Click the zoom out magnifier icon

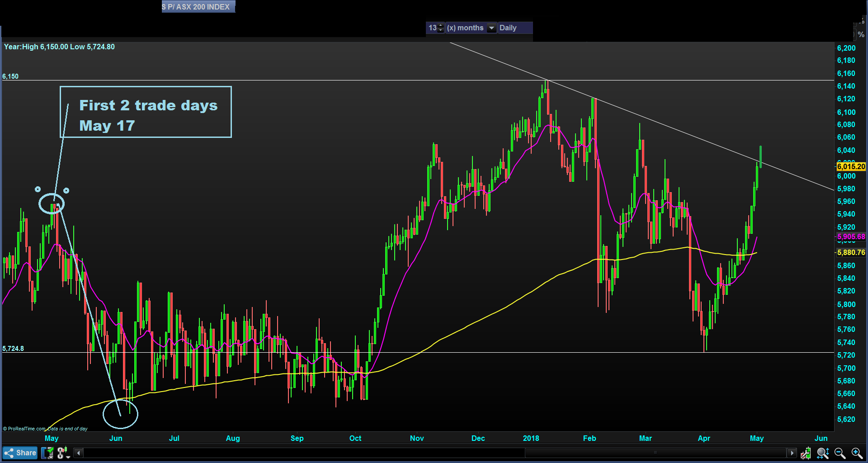(840, 453)
